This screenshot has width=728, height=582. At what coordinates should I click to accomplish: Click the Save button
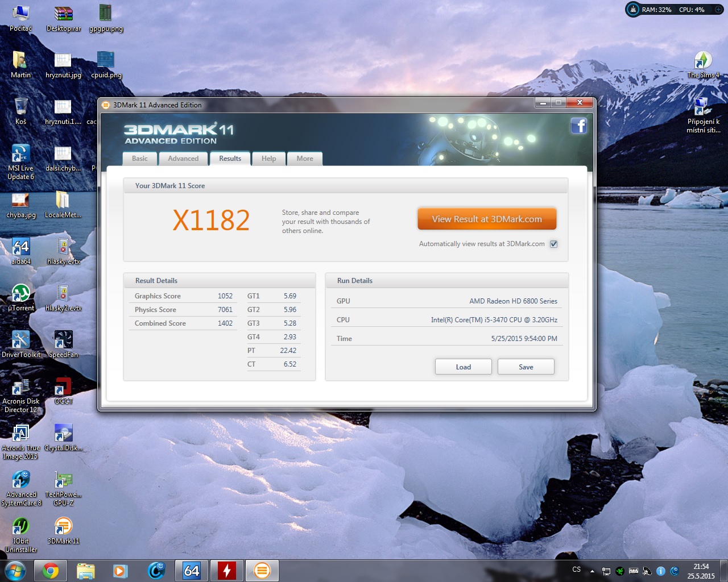[526, 367]
